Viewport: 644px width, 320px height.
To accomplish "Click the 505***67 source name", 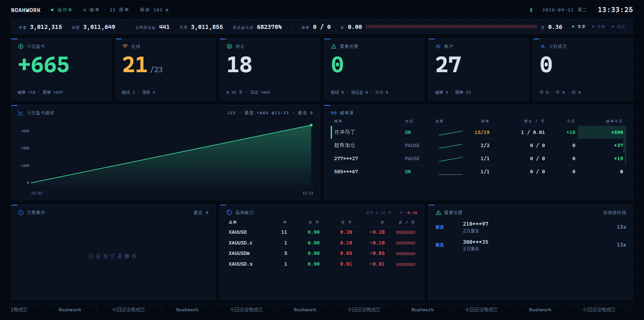I will point(346,172).
